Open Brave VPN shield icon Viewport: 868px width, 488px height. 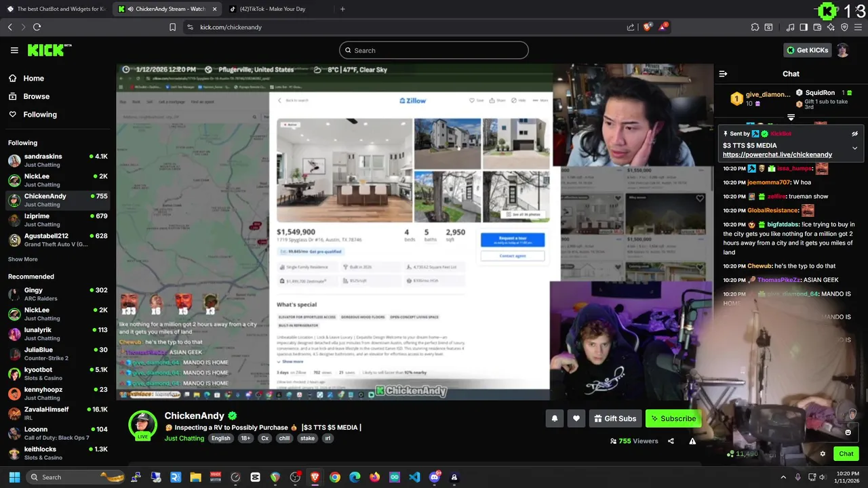tap(844, 27)
